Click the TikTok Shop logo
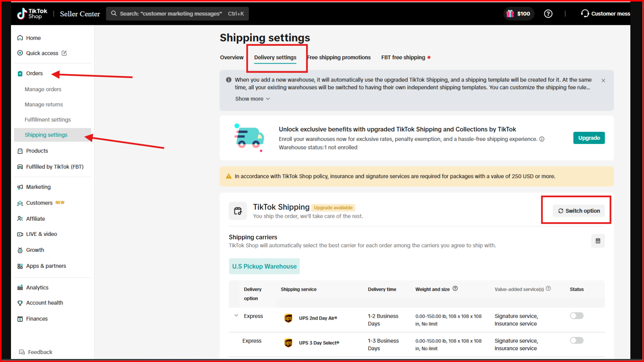Screen dimensions: 644x362 pyautogui.click(x=32, y=14)
